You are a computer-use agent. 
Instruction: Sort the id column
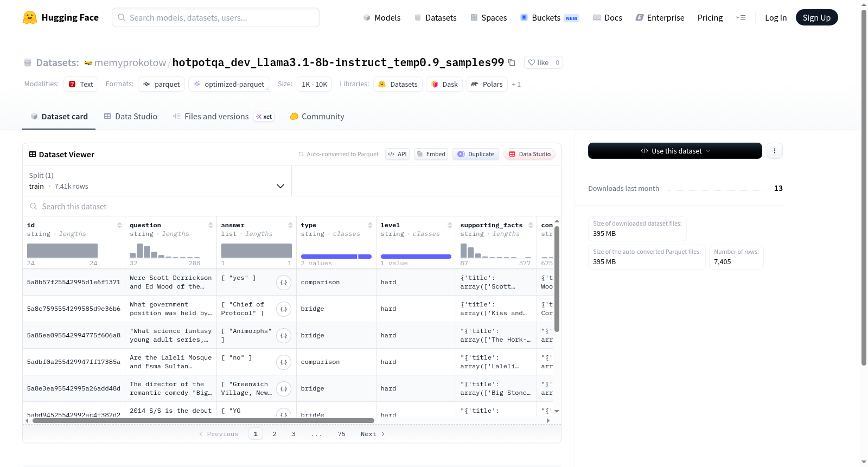tap(119, 225)
